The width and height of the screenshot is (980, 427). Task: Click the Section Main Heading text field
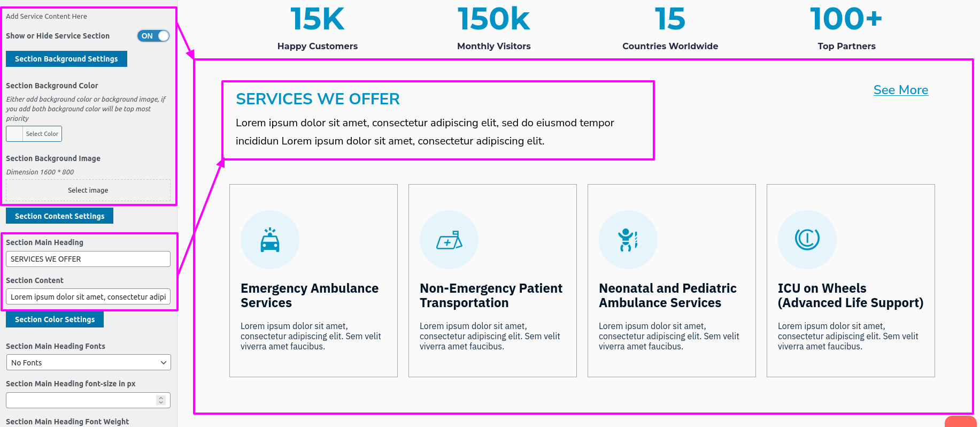click(x=88, y=259)
